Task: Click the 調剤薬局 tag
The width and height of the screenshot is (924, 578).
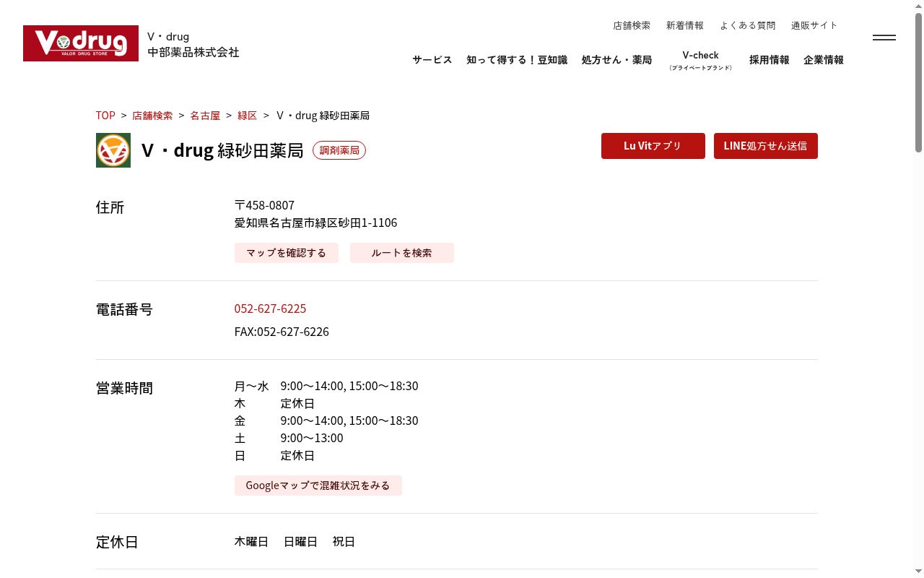Action: pos(339,150)
